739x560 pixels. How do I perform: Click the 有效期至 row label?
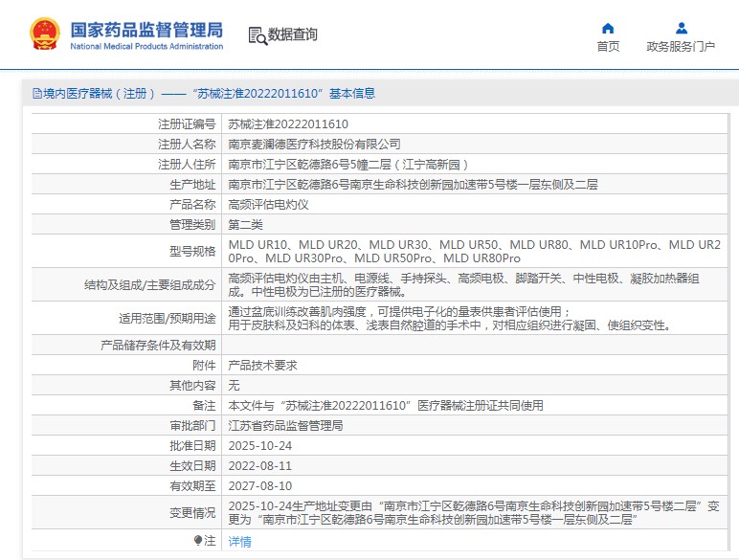[192, 485]
